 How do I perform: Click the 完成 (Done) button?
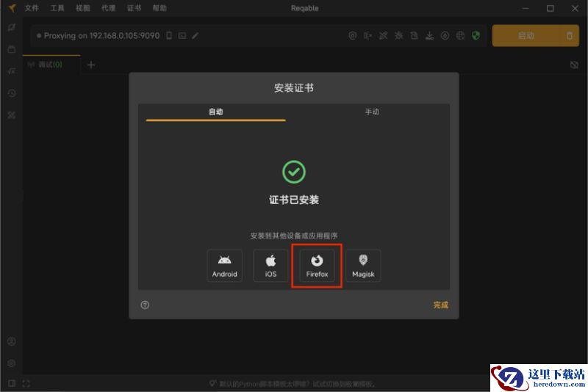click(440, 305)
